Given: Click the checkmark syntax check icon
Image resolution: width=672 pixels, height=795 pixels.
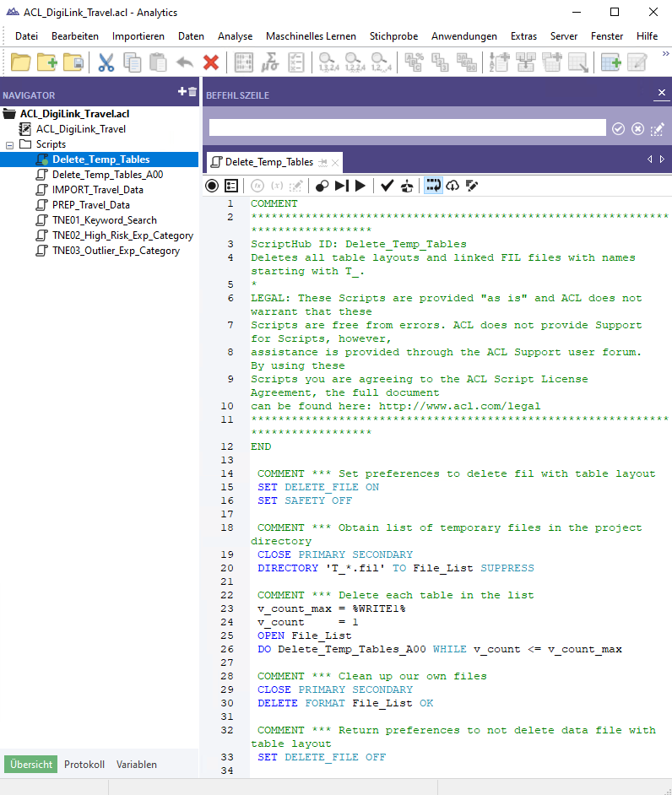Looking at the screenshot, I should (387, 186).
